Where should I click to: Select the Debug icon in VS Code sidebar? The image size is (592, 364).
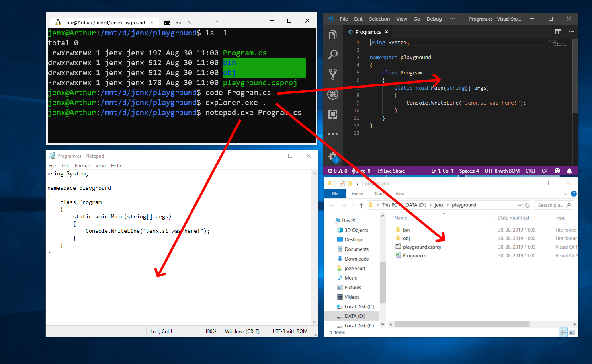tap(333, 94)
